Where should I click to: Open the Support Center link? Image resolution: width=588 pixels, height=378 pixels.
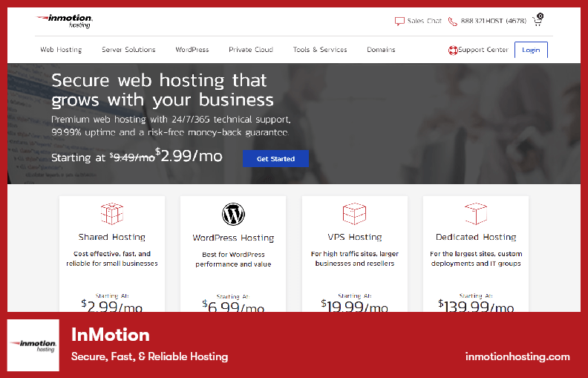(x=483, y=50)
